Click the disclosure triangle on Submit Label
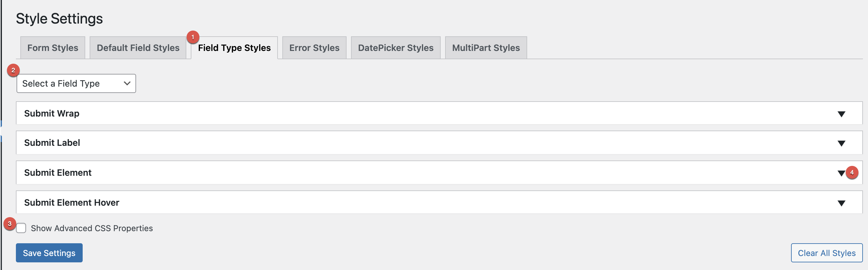 pos(842,143)
